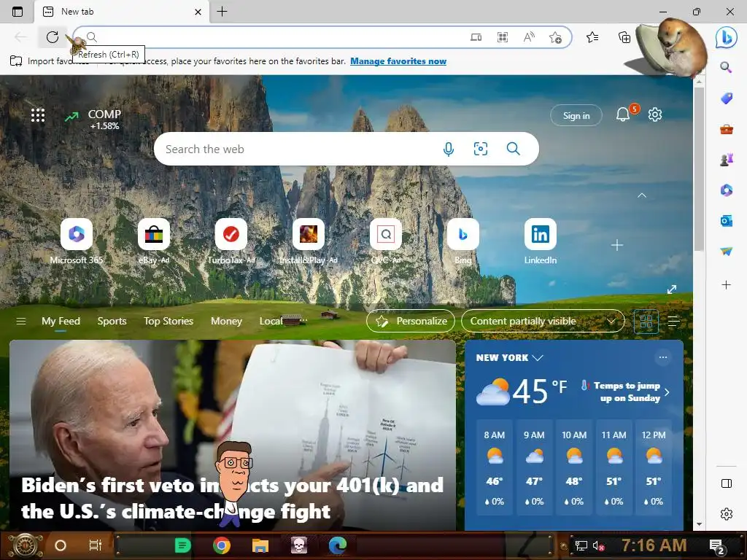
Task: Select the Money tab
Action: click(226, 322)
